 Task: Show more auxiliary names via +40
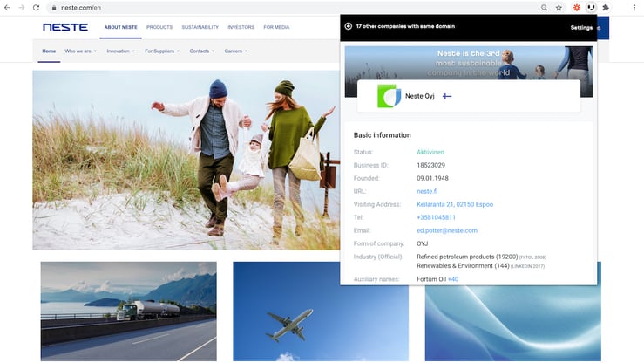[453, 278]
